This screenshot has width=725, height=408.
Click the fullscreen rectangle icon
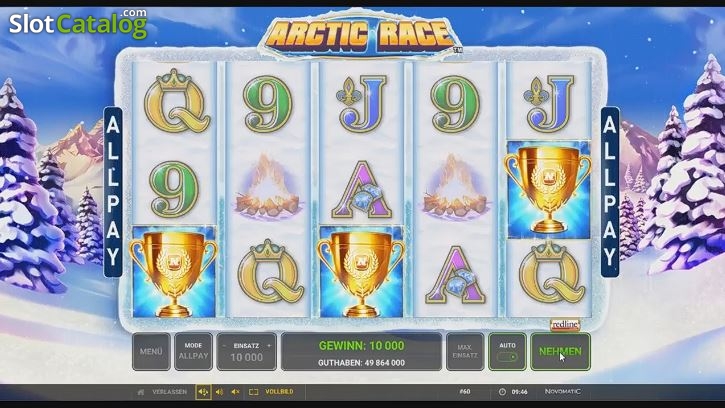(x=253, y=392)
